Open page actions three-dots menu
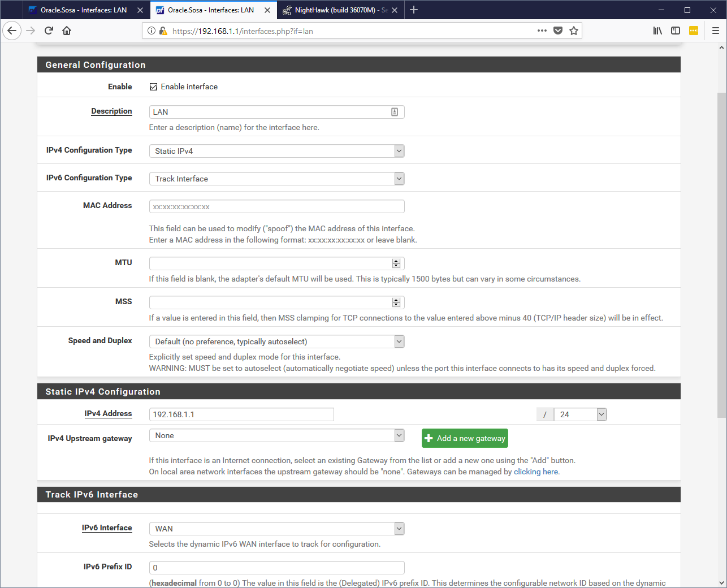Image resolution: width=727 pixels, height=588 pixels. (542, 31)
